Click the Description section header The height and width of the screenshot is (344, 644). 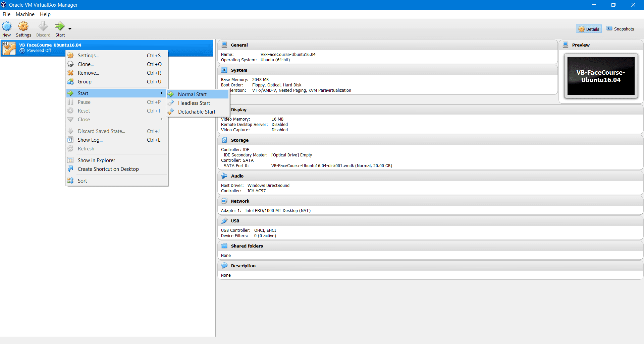pyautogui.click(x=430, y=266)
